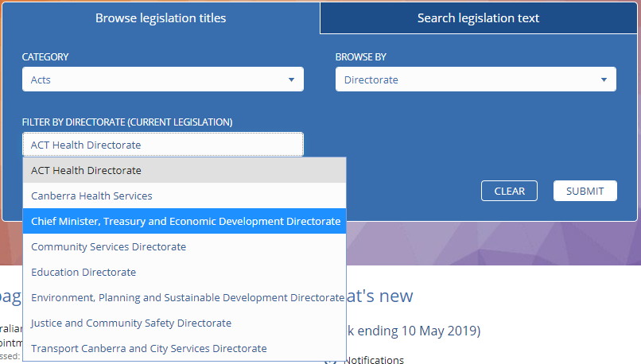This screenshot has height=364, width=641.
Task: Select Education Directorate option
Action: click(185, 272)
